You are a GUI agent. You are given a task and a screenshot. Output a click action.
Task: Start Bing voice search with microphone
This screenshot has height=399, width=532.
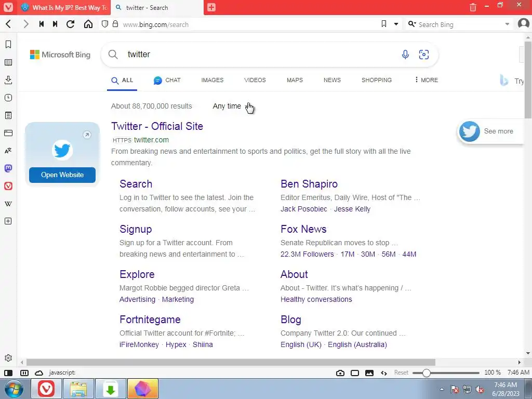click(405, 54)
